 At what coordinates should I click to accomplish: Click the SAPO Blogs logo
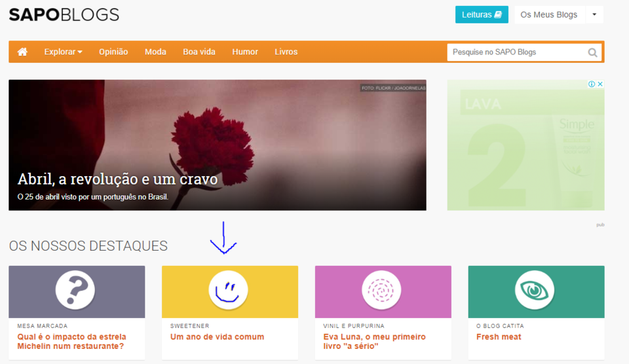[64, 15]
